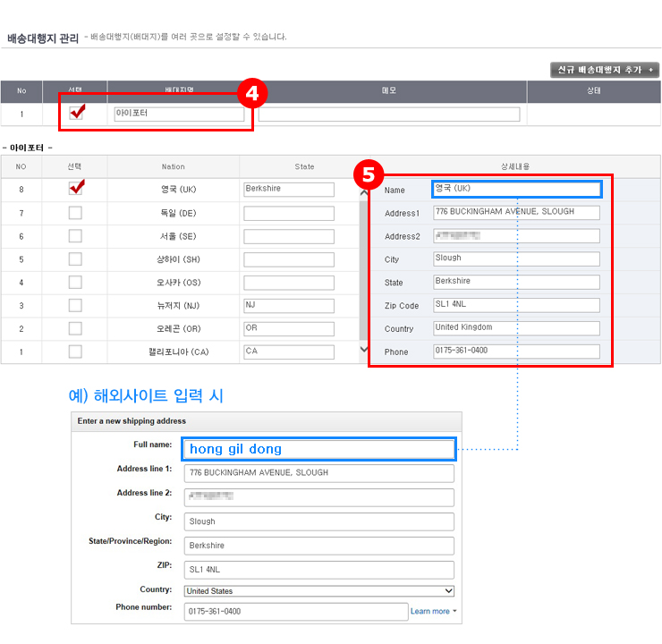Screen dimensions: 662x644
Task: Check the 오사카 (OS) row checkbox
Action: [75, 283]
